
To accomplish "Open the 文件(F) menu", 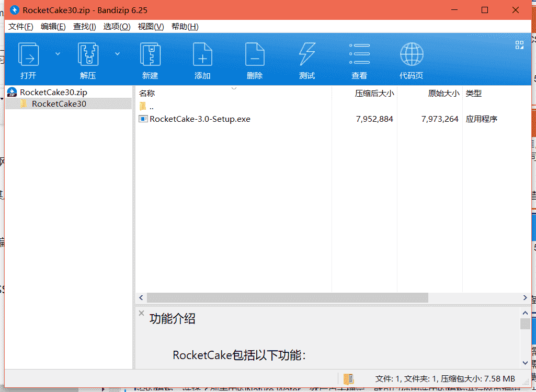I will tap(20, 27).
